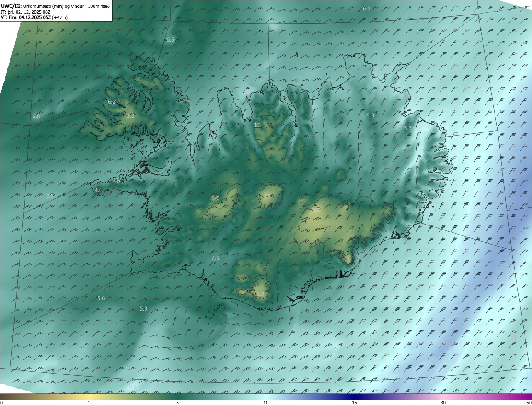
Task: Click the color scale tick label '15'
Action: pyautogui.click(x=355, y=403)
